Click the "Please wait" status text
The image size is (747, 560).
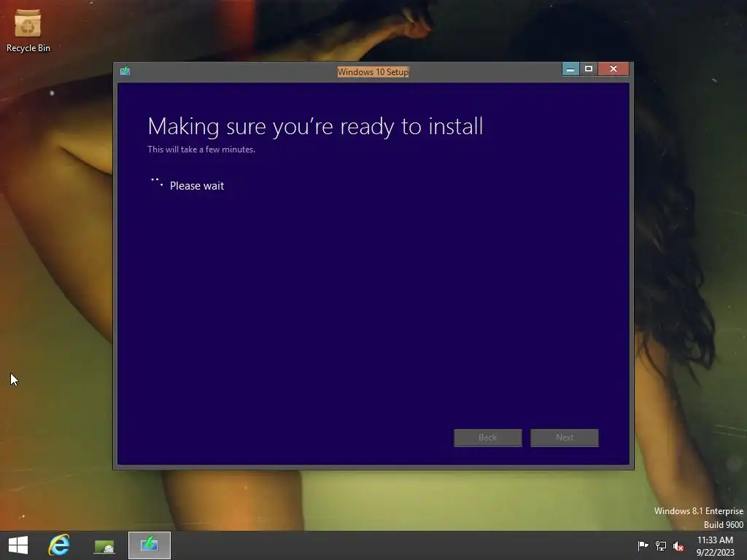point(197,186)
